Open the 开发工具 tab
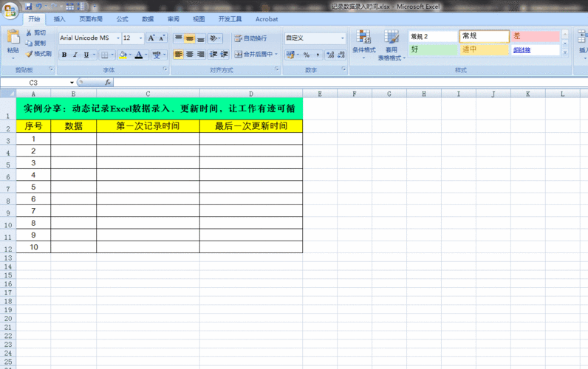Viewport: 588px width, 369px height. [230, 19]
